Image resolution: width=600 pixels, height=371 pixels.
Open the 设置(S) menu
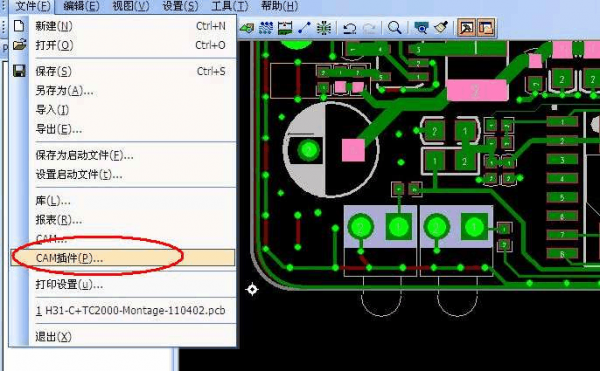tap(180, 6)
